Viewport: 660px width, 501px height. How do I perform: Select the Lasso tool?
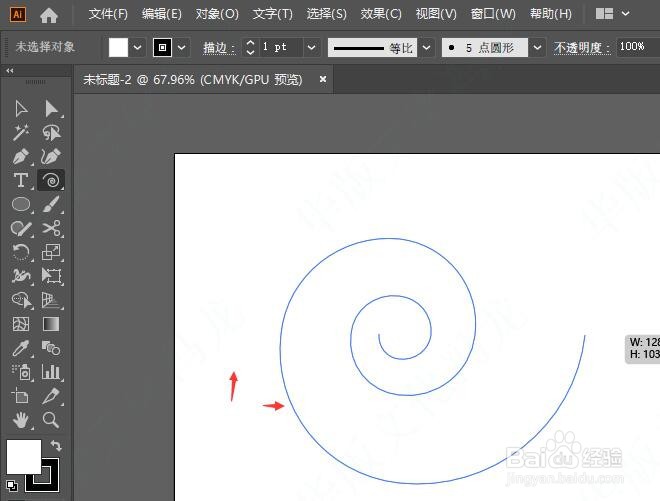tap(51, 133)
